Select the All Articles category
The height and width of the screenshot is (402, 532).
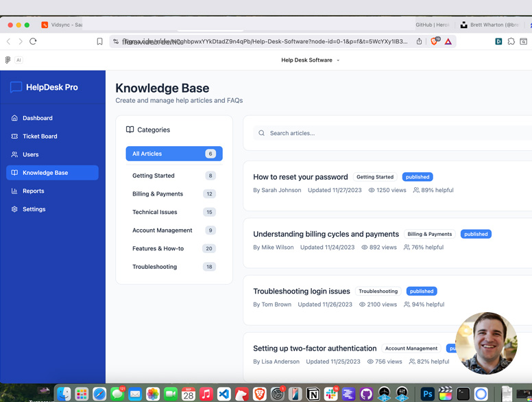pyautogui.click(x=173, y=154)
